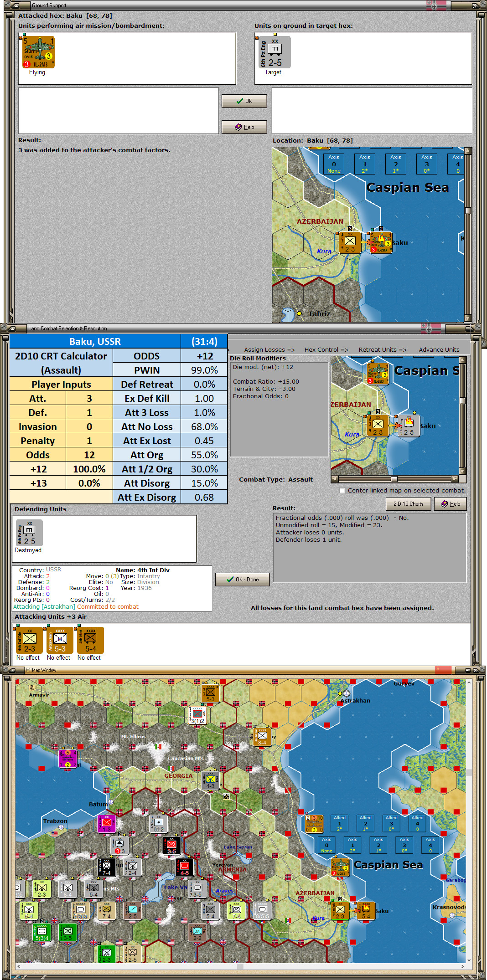This screenshot has height=980, width=487.
Task: Click the black 7-4 counter in Map Window
Action: point(106,867)
